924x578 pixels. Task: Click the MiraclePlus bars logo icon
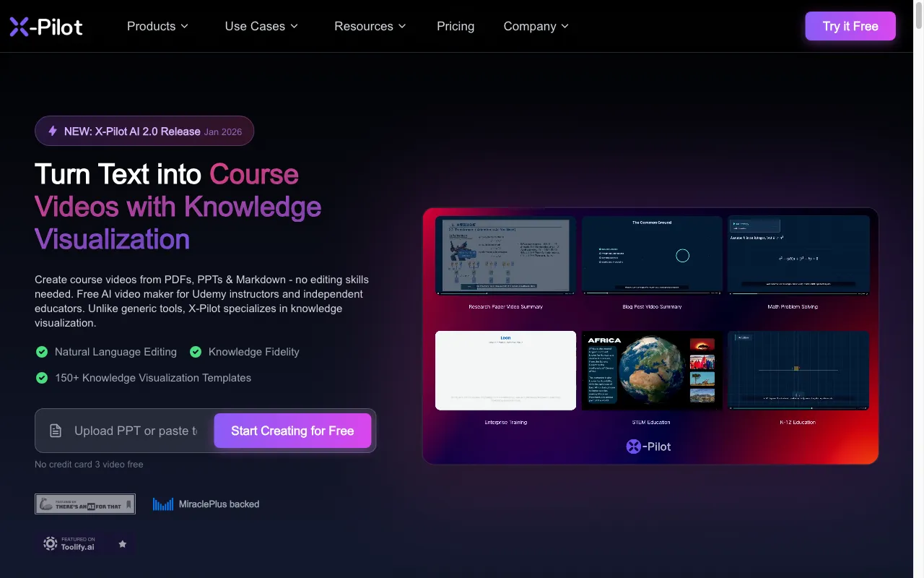pos(163,504)
